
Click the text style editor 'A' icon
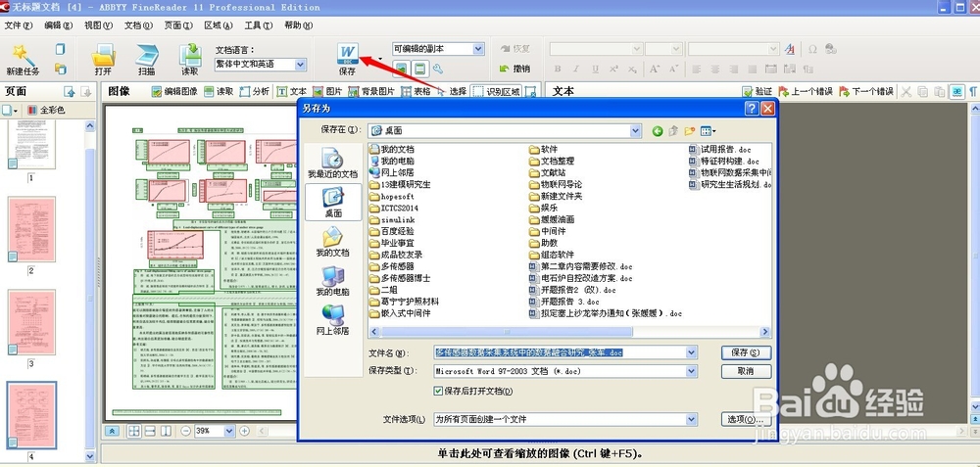click(x=790, y=49)
